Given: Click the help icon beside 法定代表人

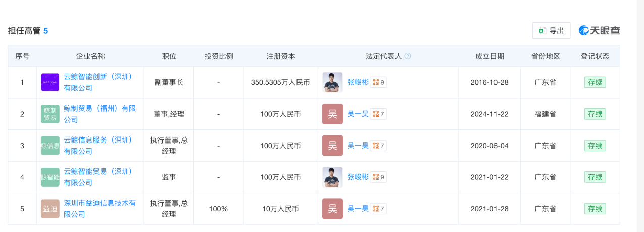Looking at the screenshot, I should pyautogui.click(x=408, y=56).
